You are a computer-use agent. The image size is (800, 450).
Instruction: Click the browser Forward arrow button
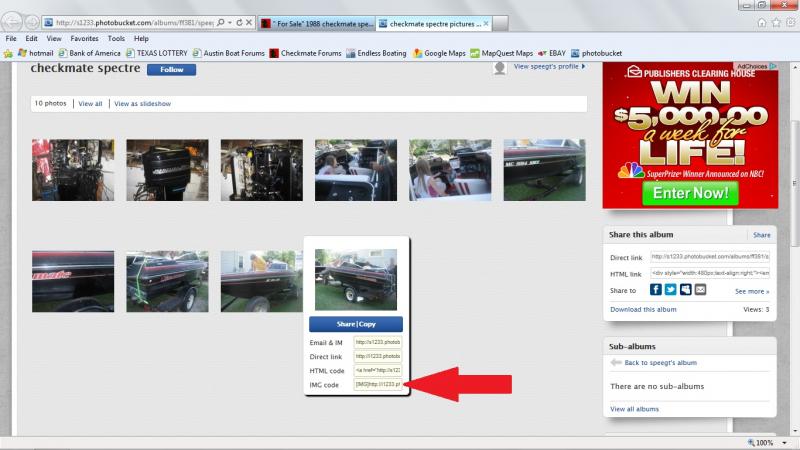coord(32,22)
